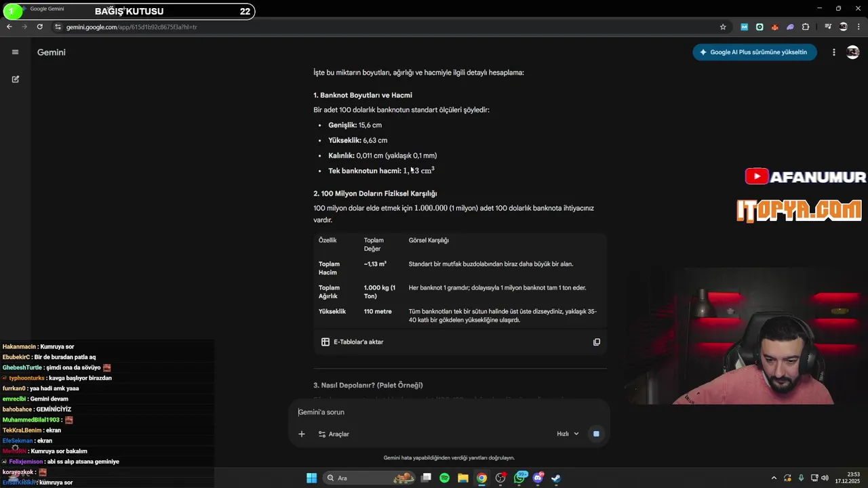Click the Toplam Değer column header
The image size is (868, 488).
[x=374, y=245]
